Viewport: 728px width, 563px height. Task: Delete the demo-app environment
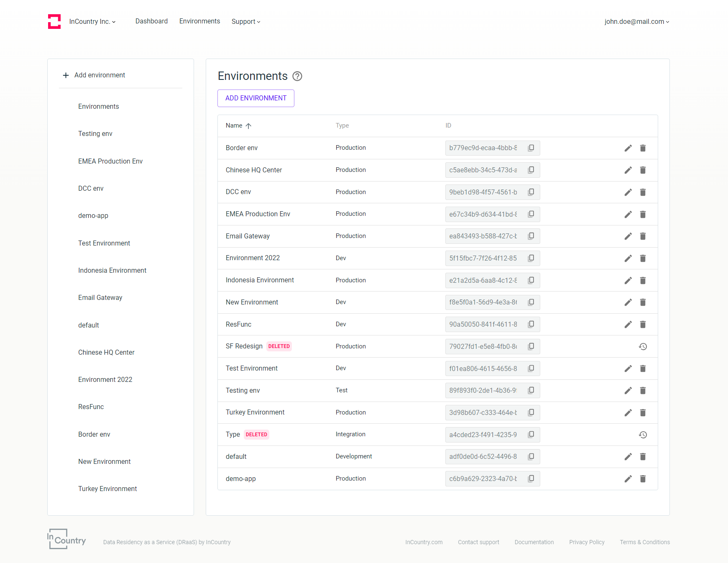[643, 479]
